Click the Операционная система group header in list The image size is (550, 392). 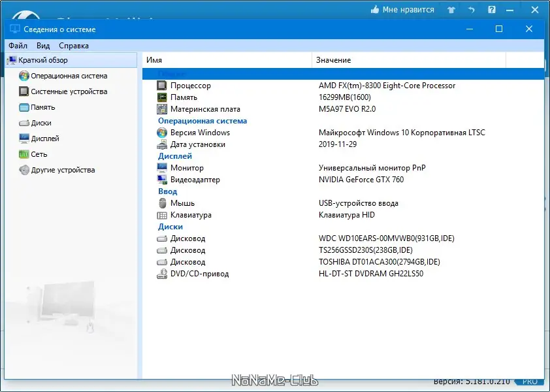[202, 121]
